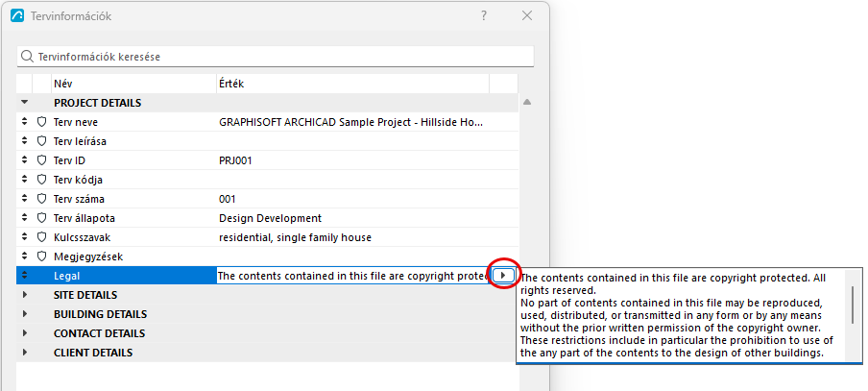Click the reorder handle of Terv leírása row
Screen dimensions: 868x391
pos(24,141)
